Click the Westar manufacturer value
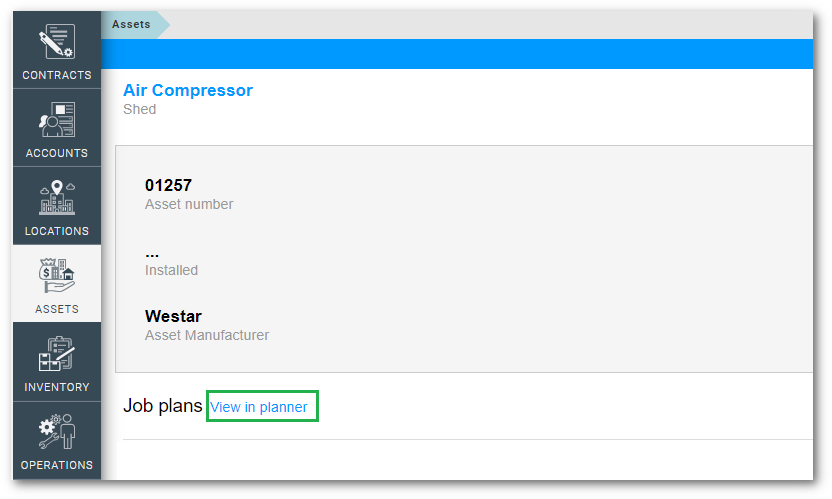Screen dimensions: 832x499 tap(173, 317)
